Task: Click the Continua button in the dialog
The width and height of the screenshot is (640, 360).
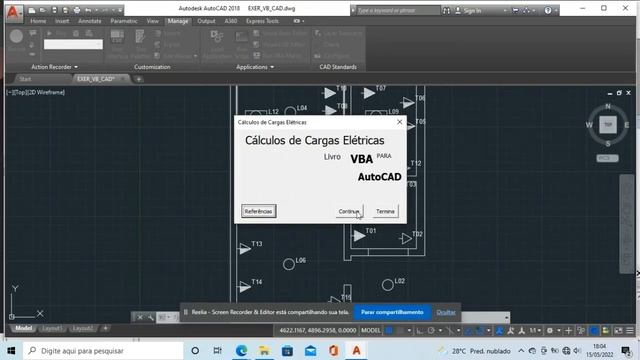Action: [x=349, y=211]
